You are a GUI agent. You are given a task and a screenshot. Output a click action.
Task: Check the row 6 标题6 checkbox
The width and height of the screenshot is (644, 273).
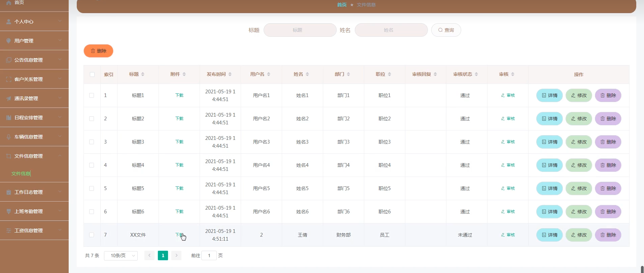tap(92, 212)
